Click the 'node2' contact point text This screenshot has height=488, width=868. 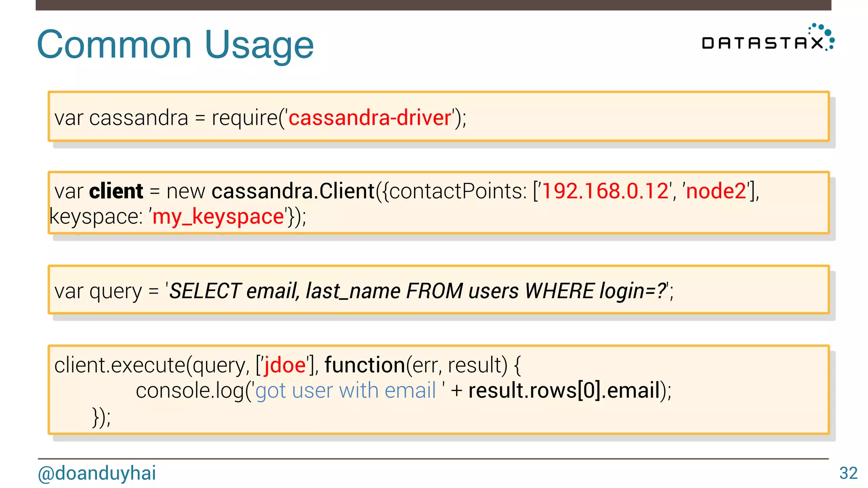pos(716,191)
